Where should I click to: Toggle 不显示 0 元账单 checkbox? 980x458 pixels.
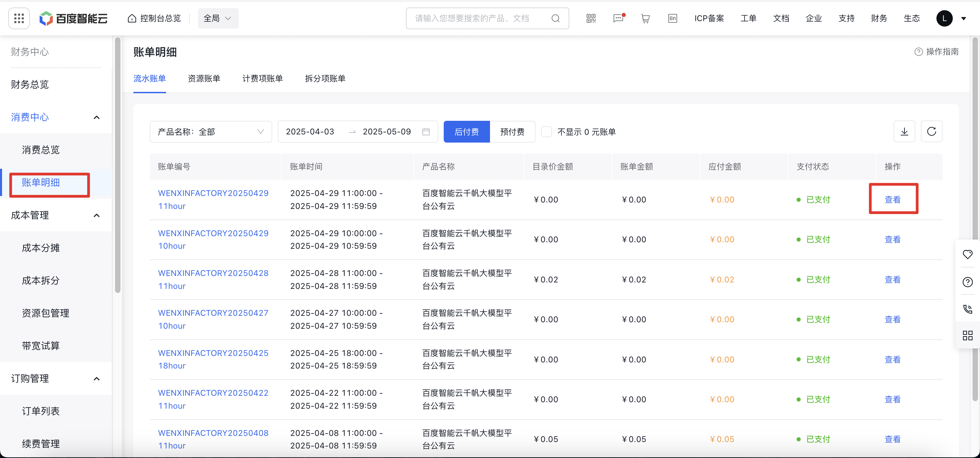(546, 132)
